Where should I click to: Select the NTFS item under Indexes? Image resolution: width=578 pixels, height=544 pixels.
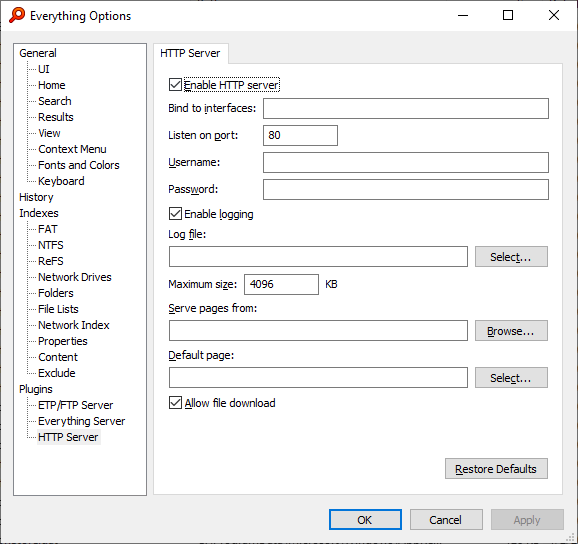click(51, 245)
